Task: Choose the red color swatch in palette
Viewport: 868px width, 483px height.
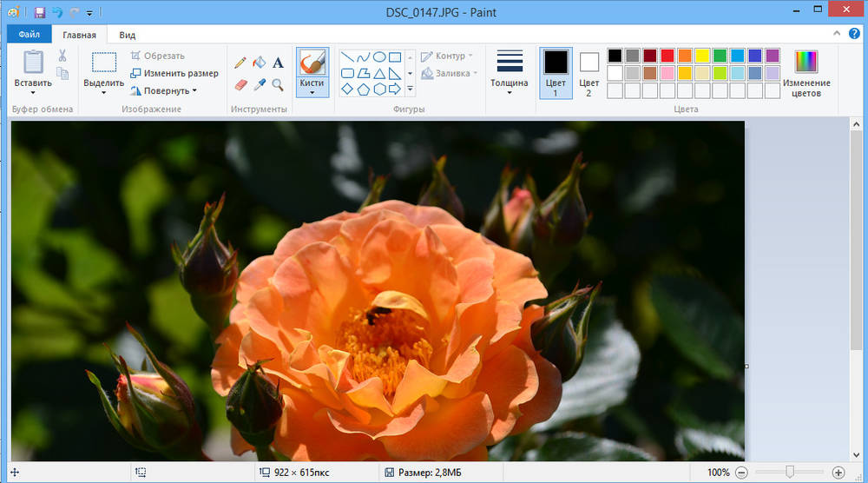Action: click(x=667, y=56)
